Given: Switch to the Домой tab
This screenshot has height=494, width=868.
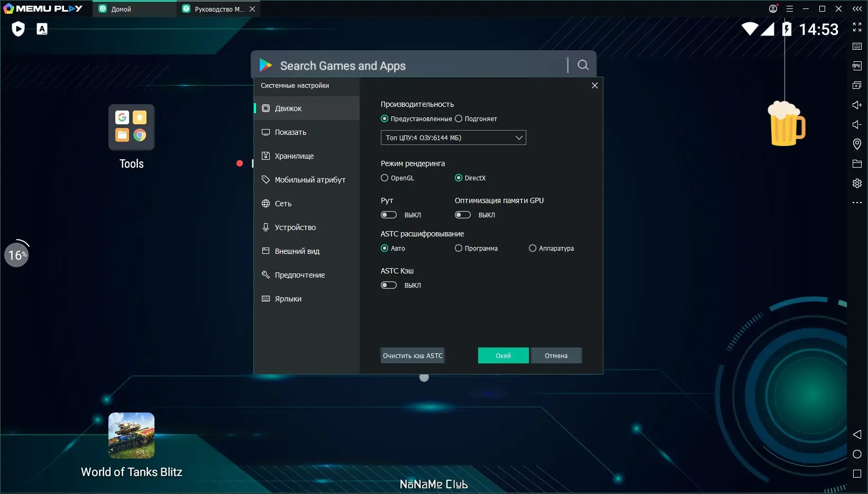Looking at the screenshot, I should point(134,9).
